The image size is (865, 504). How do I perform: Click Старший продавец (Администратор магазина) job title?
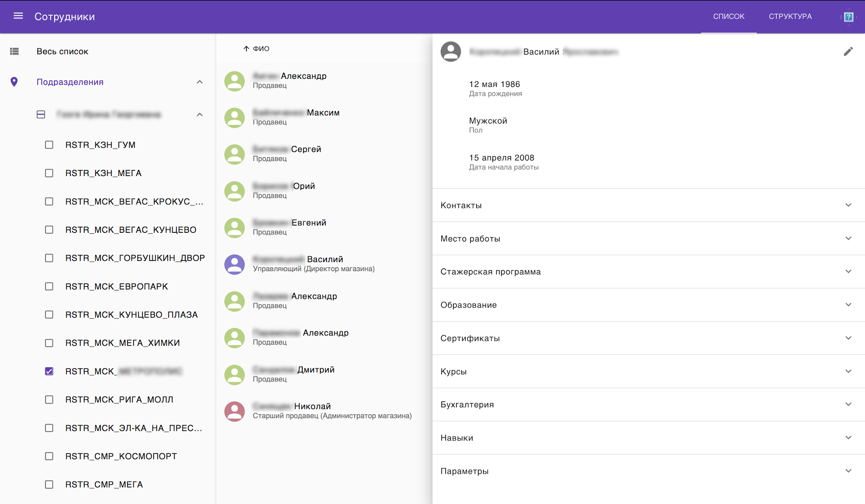pos(332,416)
